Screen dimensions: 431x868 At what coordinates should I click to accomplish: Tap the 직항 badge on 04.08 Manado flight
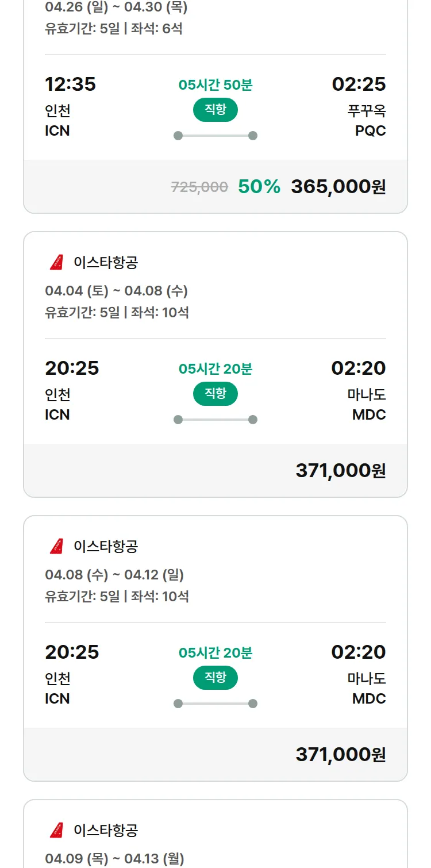(215, 678)
